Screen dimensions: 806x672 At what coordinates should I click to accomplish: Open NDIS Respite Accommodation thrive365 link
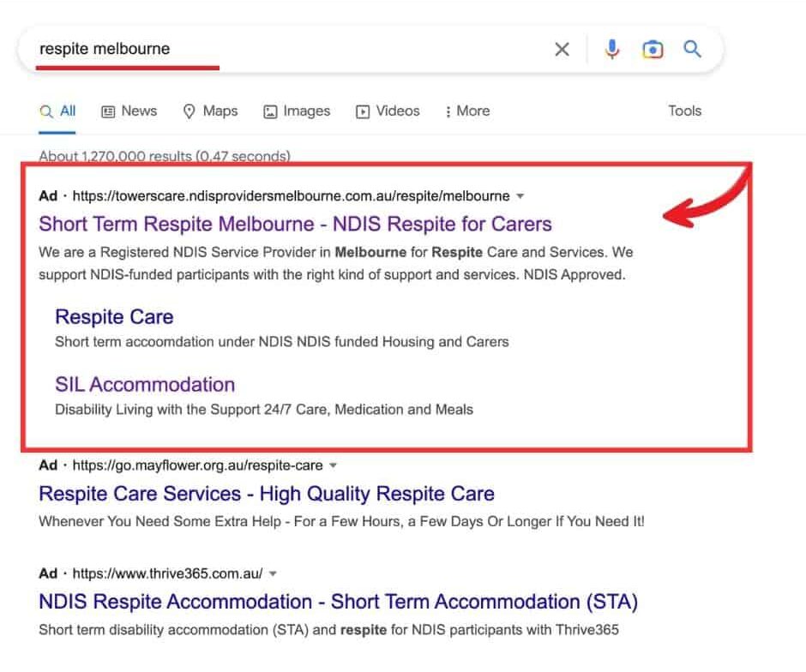338,602
